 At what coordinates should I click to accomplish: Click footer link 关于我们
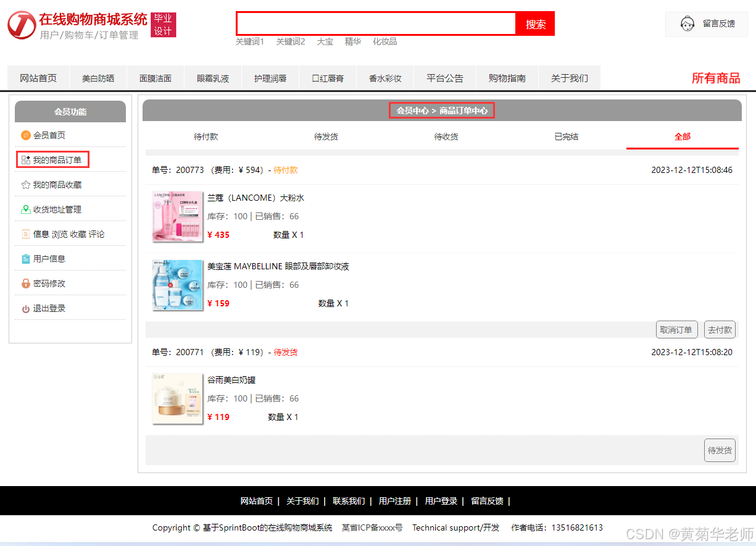pyautogui.click(x=302, y=501)
